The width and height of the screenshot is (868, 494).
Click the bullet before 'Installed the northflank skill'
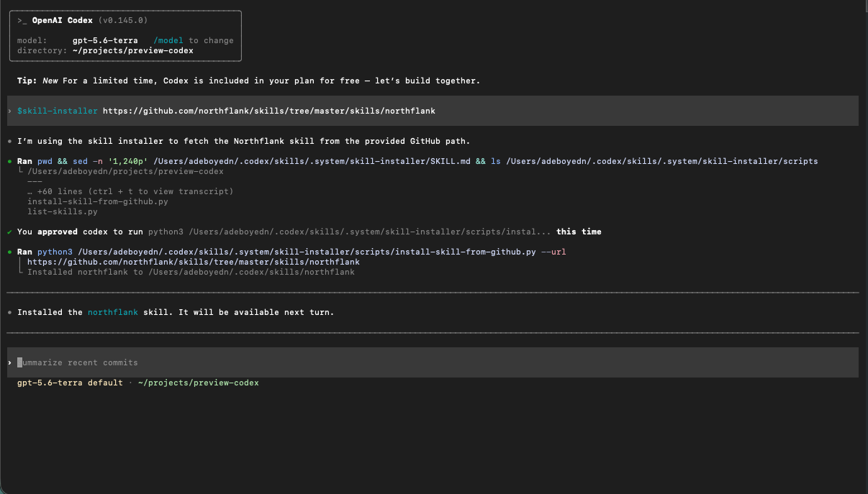coord(9,313)
